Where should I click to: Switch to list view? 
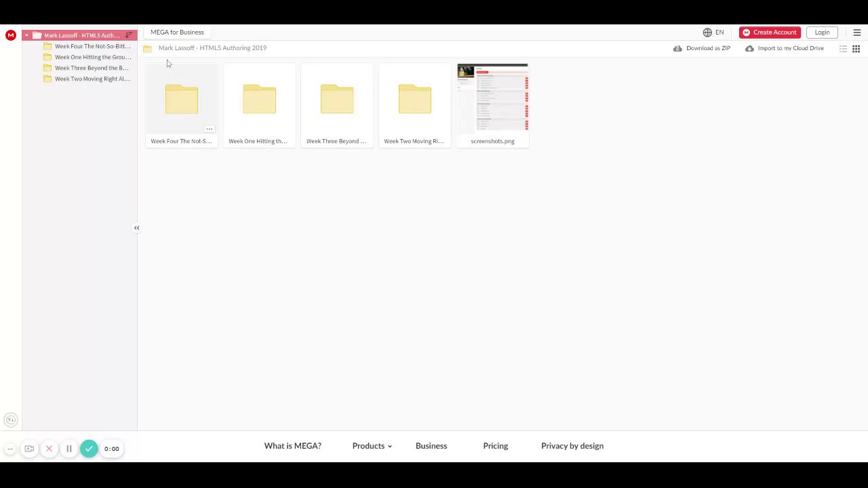(x=843, y=49)
